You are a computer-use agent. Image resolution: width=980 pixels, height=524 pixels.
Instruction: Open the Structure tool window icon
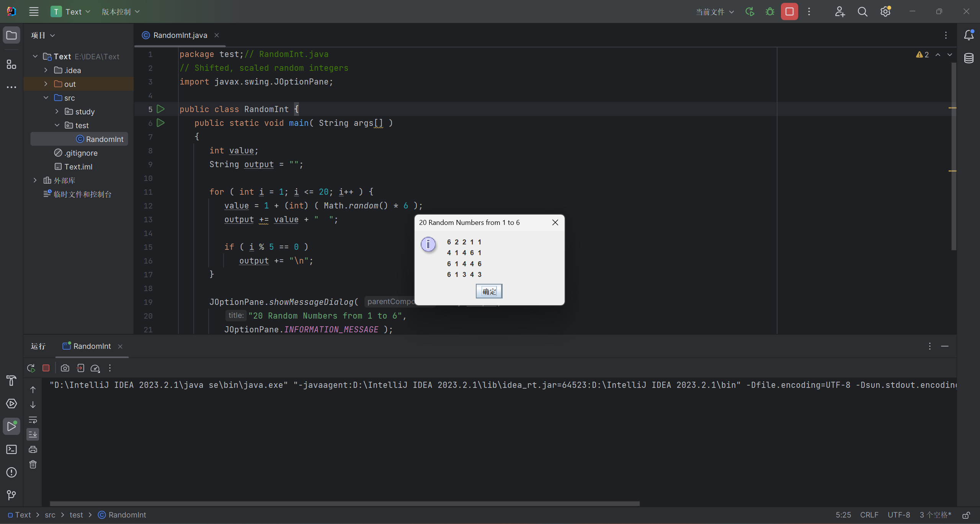(x=11, y=64)
